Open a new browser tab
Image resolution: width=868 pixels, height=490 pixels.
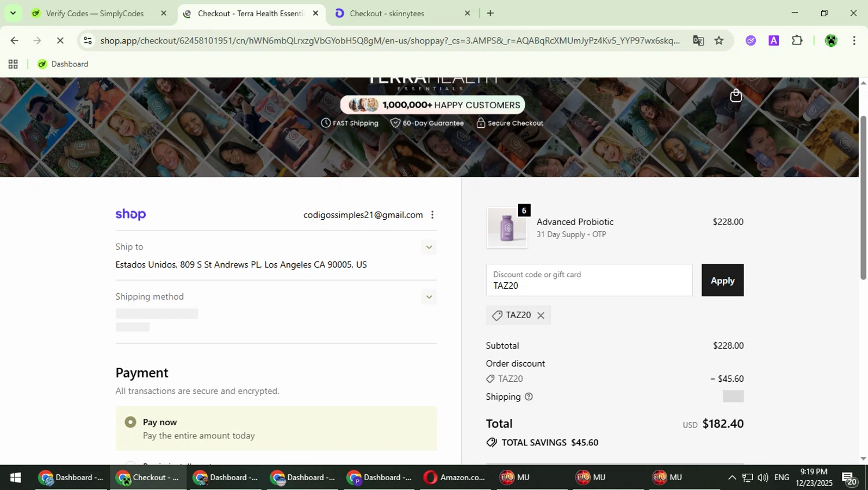(x=490, y=13)
